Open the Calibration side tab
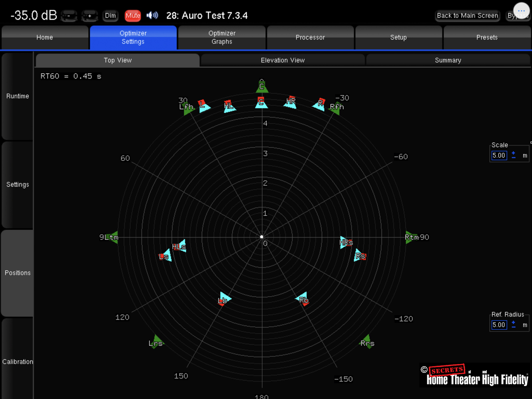The height and width of the screenshot is (399, 532). [17, 361]
